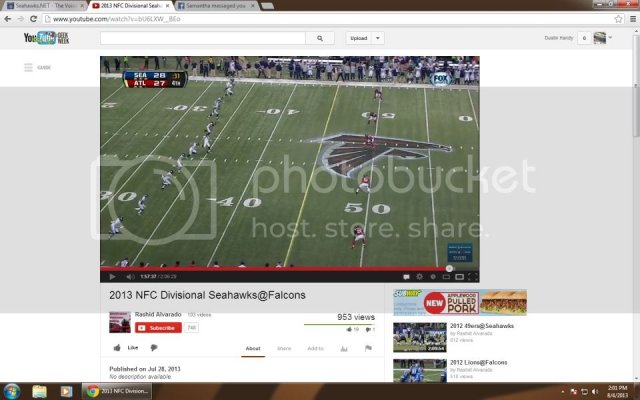Close the Samantha messaged you tab

(x=252, y=6)
